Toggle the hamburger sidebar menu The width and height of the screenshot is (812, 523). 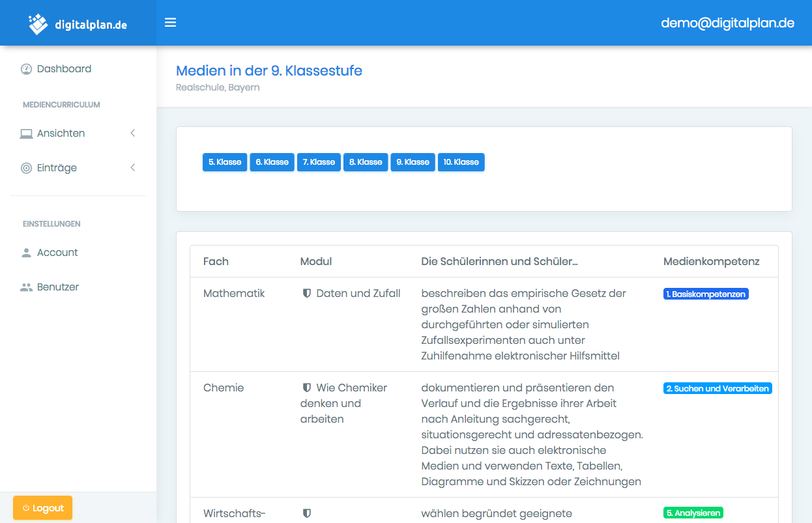coord(171,23)
